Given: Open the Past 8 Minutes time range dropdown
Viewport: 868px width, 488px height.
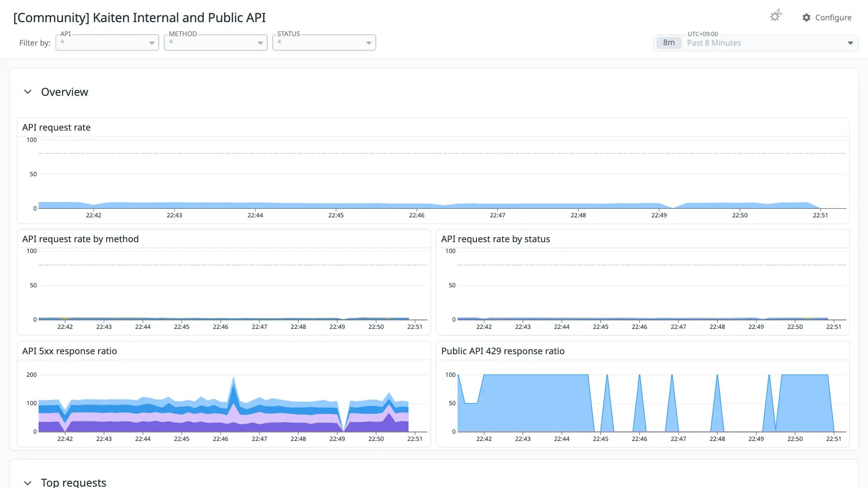Looking at the screenshot, I should click(x=755, y=43).
